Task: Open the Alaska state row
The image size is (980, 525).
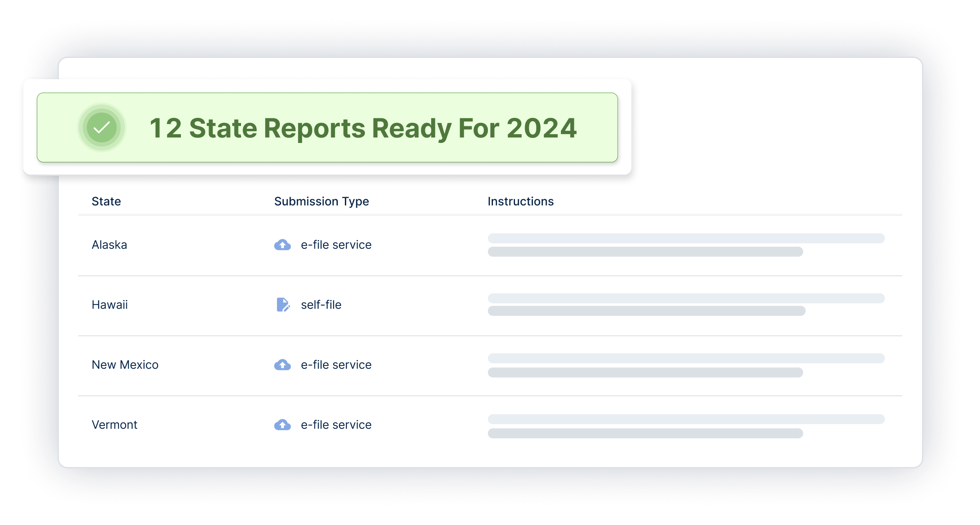Action: click(109, 245)
